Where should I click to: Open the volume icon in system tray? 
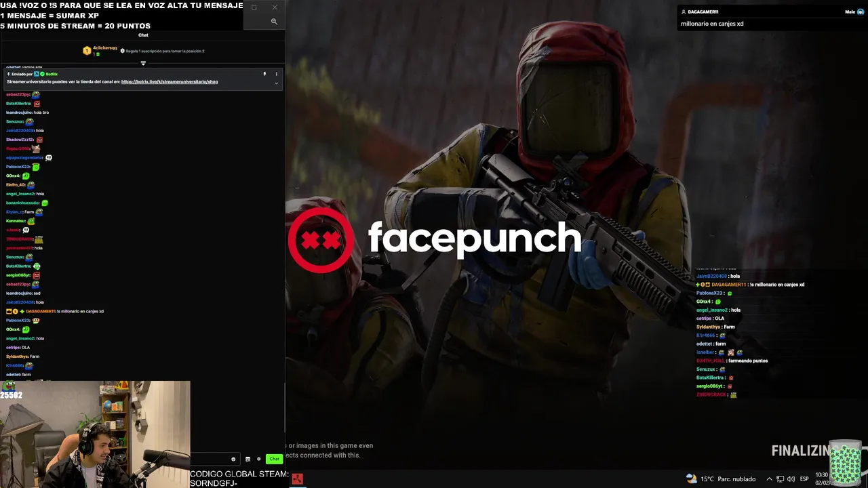791,479
